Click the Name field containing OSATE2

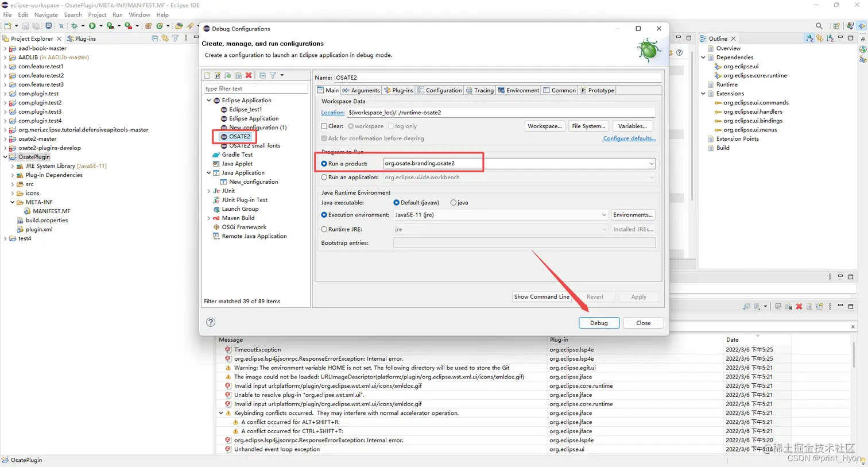click(x=497, y=78)
